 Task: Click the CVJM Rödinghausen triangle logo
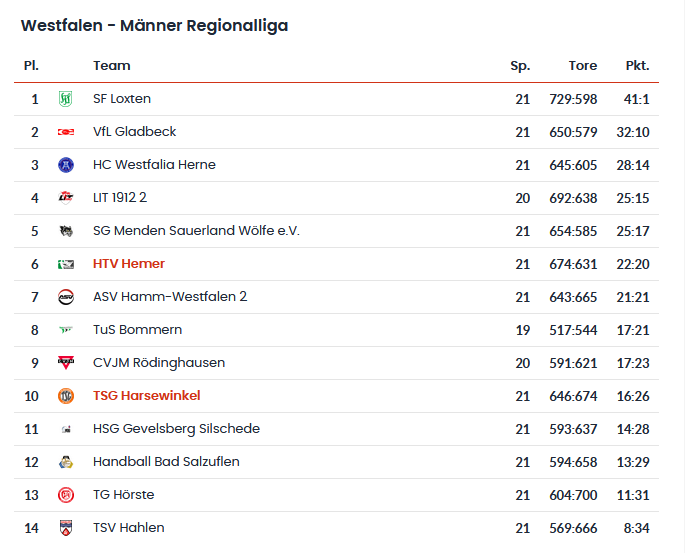click(66, 363)
